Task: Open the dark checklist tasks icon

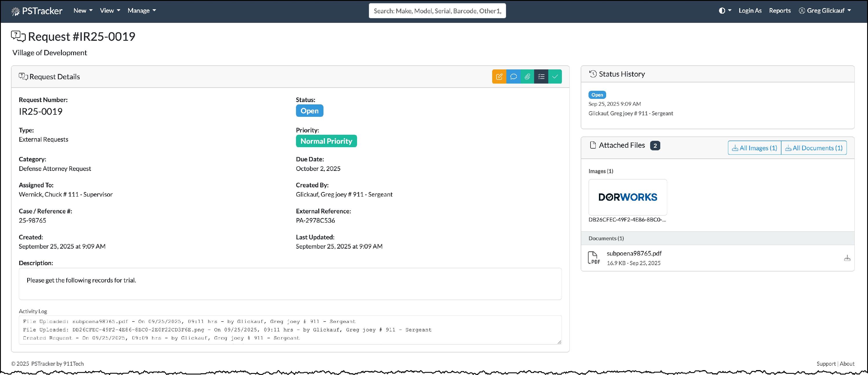Action: click(x=541, y=77)
